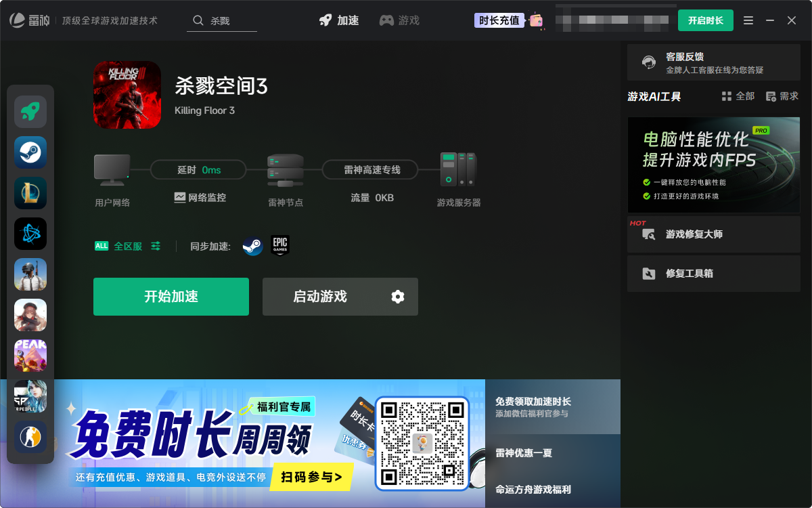The image size is (812, 508).
Task: Select the rocket boost icon atop the sidebar
Action: 30,112
